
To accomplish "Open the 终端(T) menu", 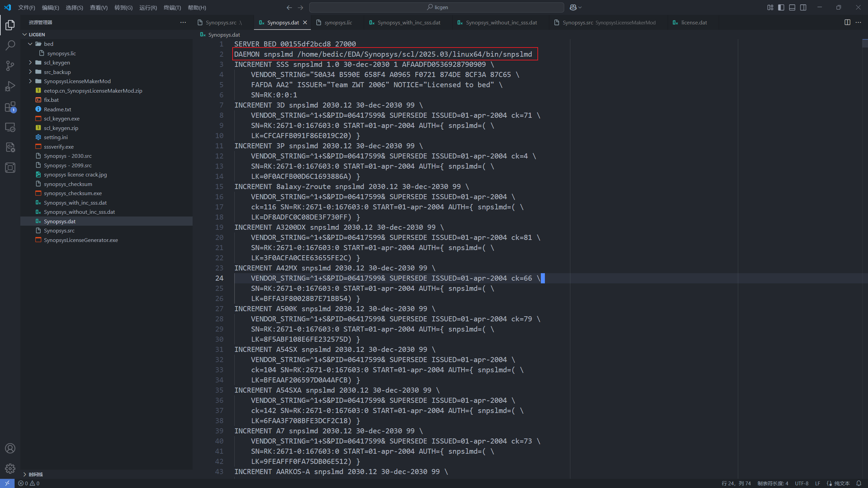I will coord(172,7).
